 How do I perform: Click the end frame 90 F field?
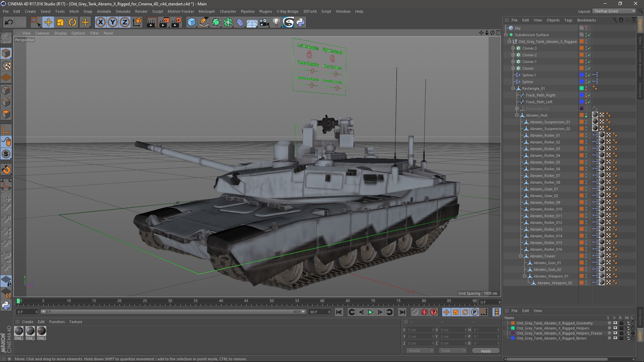[x=320, y=312]
